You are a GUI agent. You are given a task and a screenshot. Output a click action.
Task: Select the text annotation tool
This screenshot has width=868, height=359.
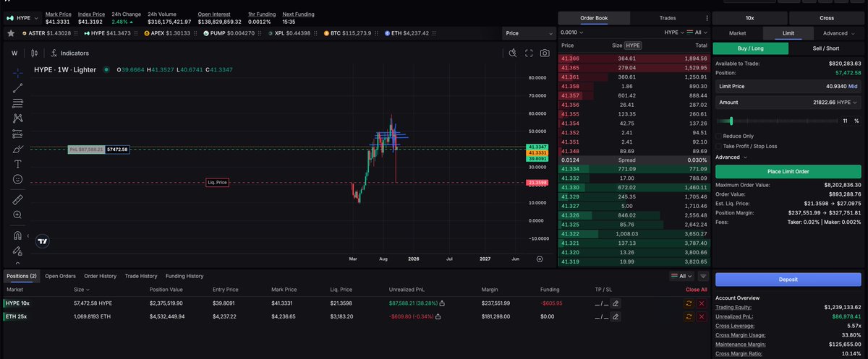pyautogui.click(x=18, y=164)
